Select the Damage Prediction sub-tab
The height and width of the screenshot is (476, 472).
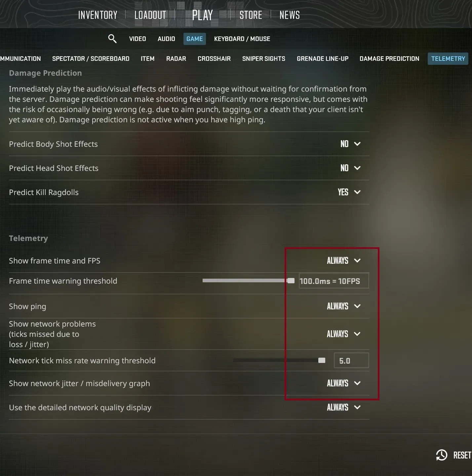[389, 59]
